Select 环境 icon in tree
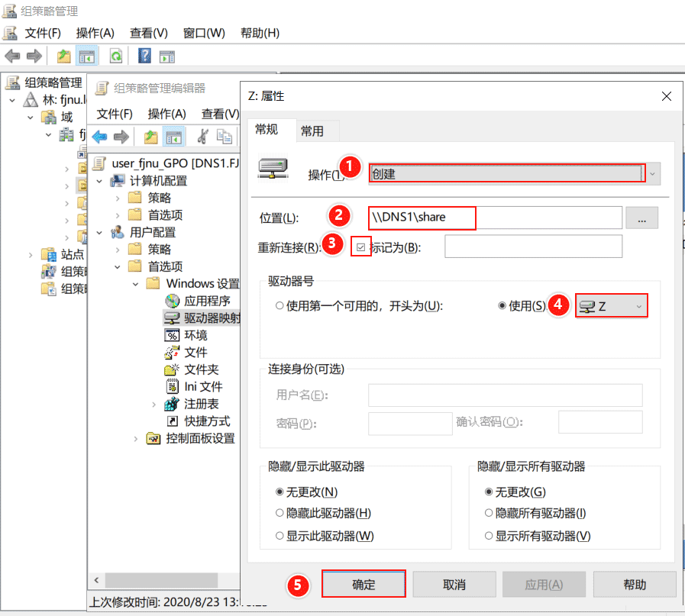The image size is (685, 616). pyautogui.click(x=172, y=335)
